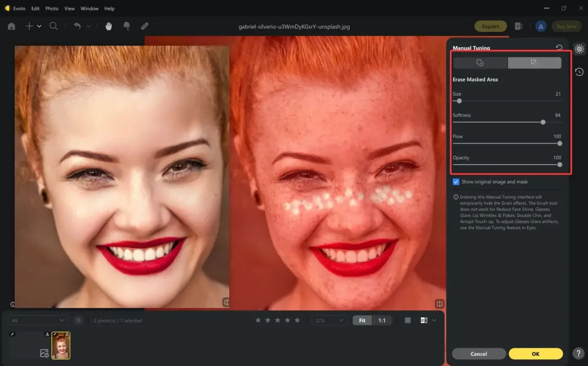Expand the before/after view options arrow
Image resolution: width=588 pixels, height=366 pixels.
click(x=434, y=320)
